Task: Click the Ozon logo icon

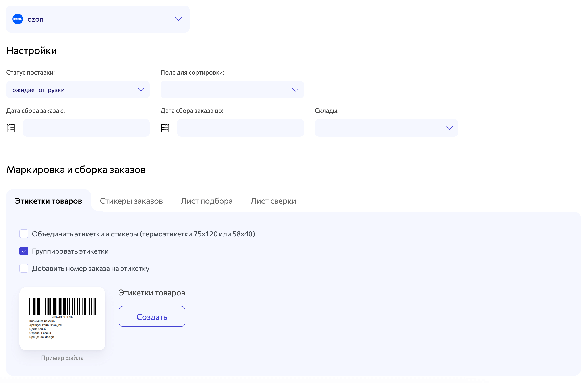Action: pos(17,19)
